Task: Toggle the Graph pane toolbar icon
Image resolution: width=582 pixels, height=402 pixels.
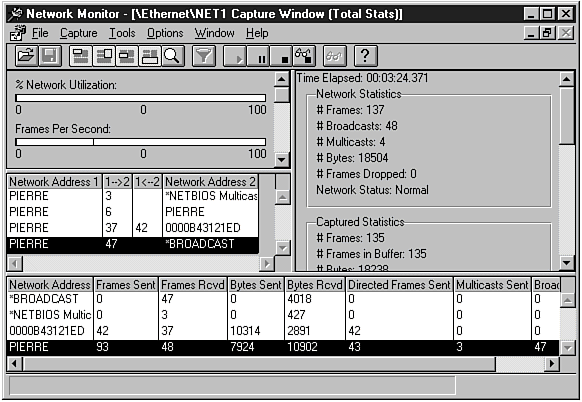Action: 81,56
